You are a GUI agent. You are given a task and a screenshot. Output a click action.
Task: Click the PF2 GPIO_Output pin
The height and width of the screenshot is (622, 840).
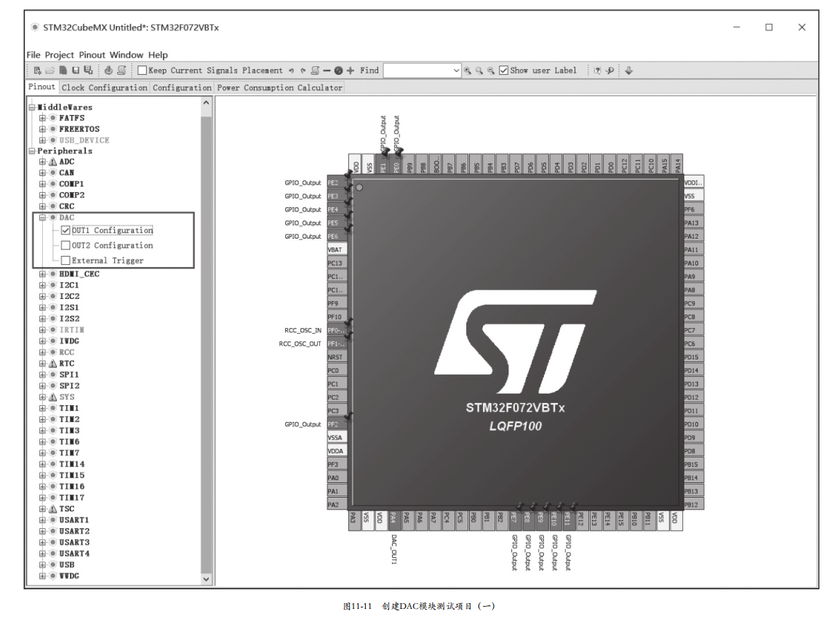point(337,424)
